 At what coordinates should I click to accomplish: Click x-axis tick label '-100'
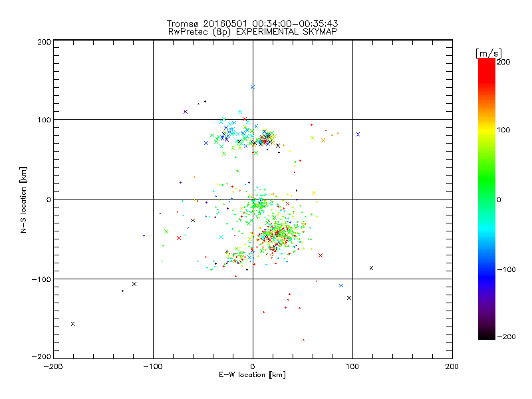click(153, 366)
